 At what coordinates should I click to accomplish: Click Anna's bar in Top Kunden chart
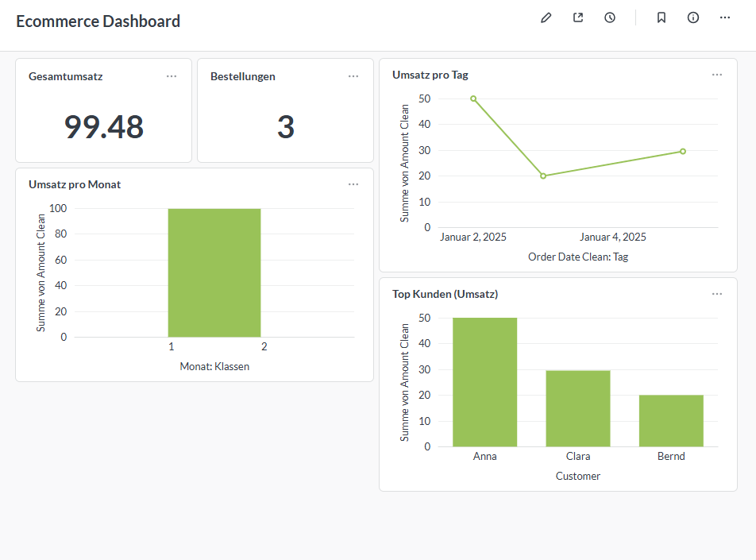click(484, 381)
